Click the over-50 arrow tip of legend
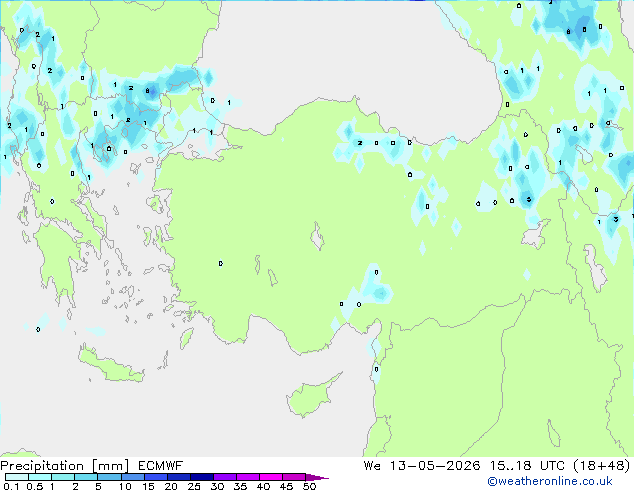The height and width of the screenshot is (490, 634). [x=317, y=477]
